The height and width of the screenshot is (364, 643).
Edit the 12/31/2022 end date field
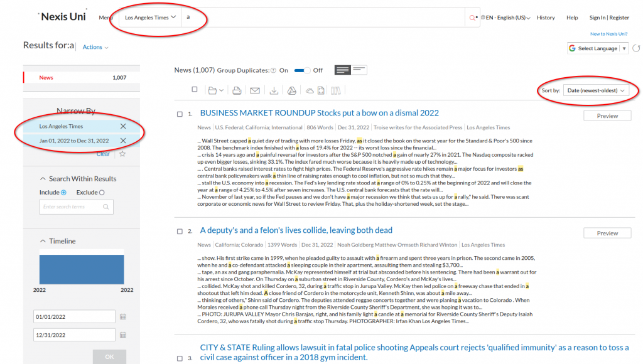pyautogui.click(x=74, y=335)
